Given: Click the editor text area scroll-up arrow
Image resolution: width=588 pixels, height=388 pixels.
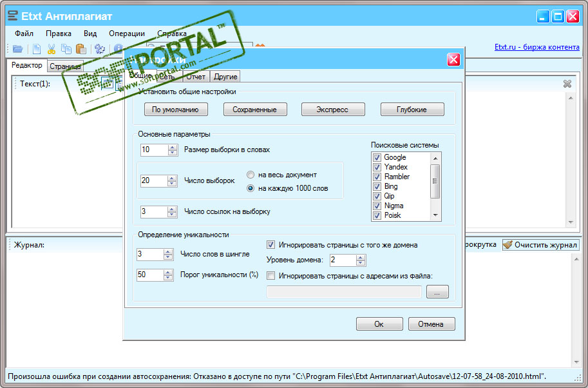Looking at the screenshot, I should click(571, 97).
